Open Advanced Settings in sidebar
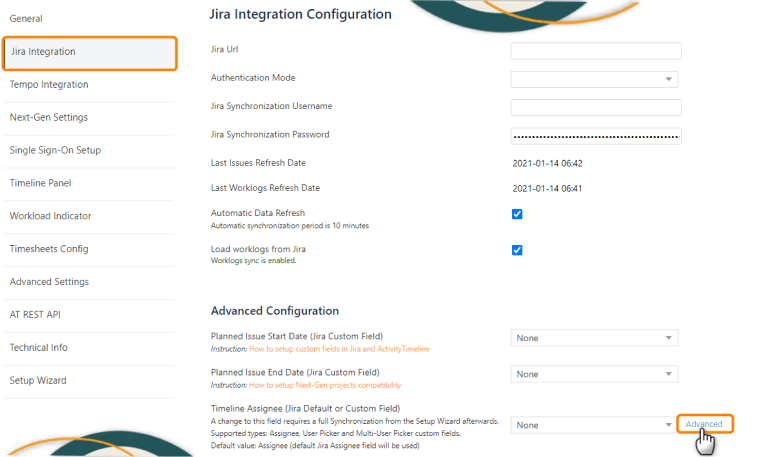This screenshot has height=457, width=770. click(49, 282)
